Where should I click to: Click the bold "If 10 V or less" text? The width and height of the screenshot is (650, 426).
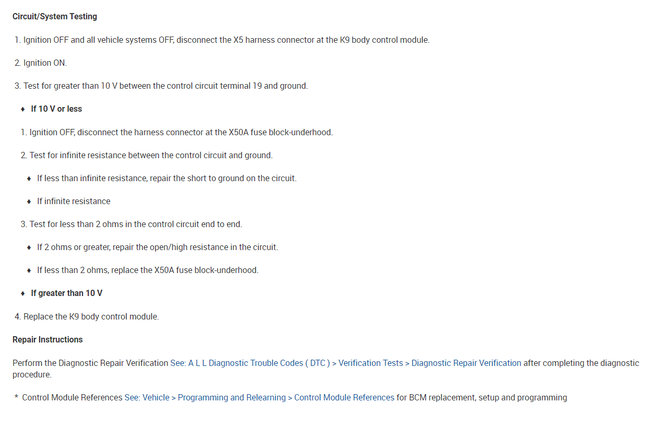[56, 109]
